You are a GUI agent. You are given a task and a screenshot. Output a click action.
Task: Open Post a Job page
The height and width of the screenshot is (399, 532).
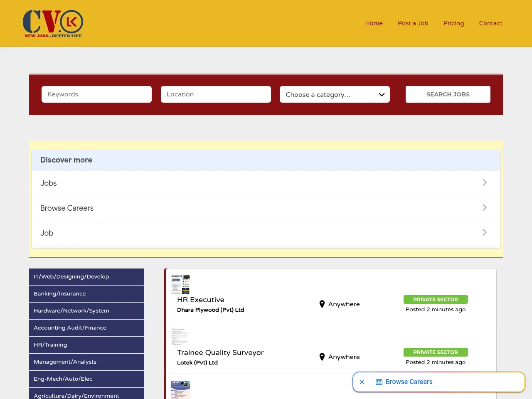(413, 23)
